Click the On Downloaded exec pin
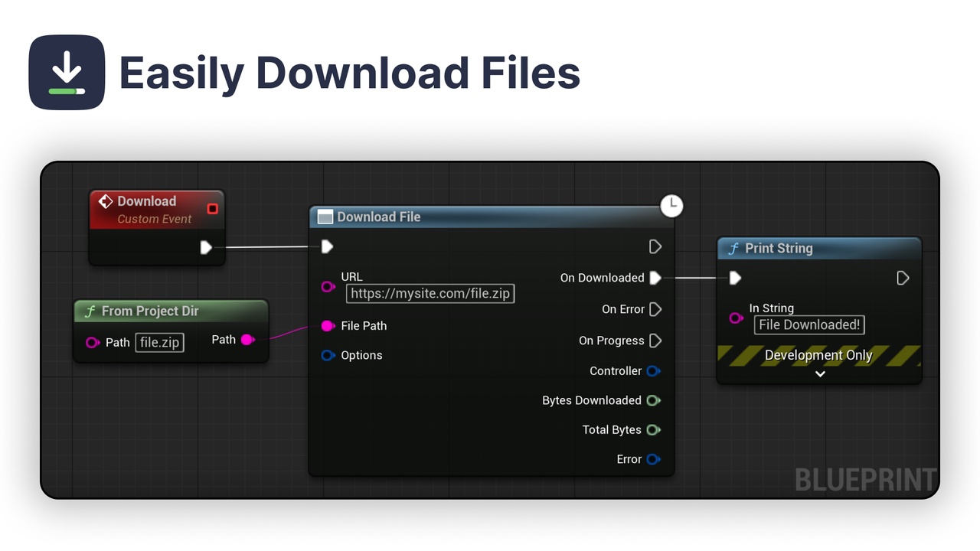 tap(655, 278)
